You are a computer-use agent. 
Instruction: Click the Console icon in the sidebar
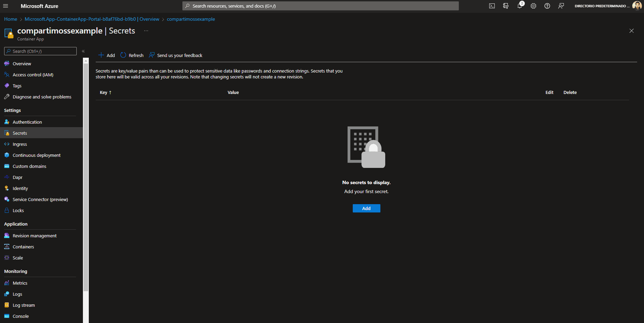7,316
